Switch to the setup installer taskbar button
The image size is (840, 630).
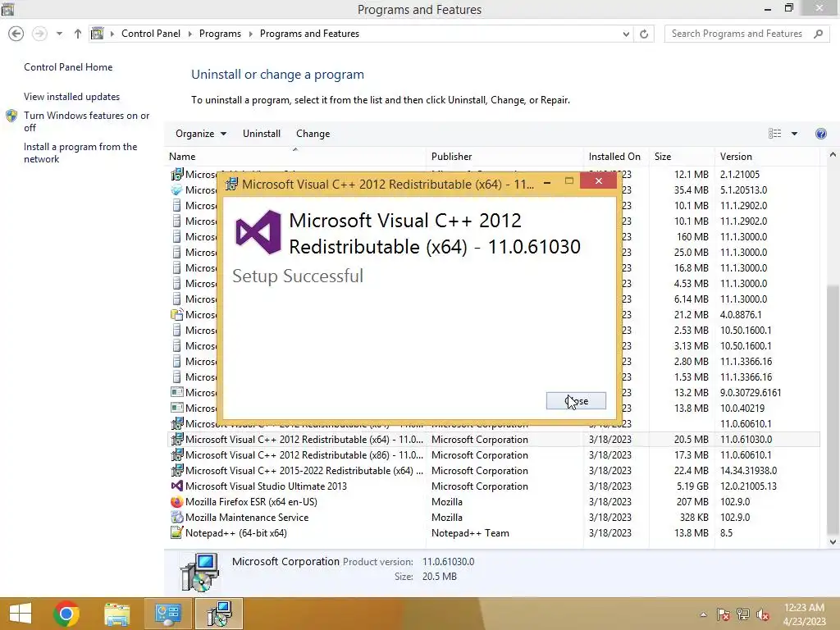pos(219,614)
